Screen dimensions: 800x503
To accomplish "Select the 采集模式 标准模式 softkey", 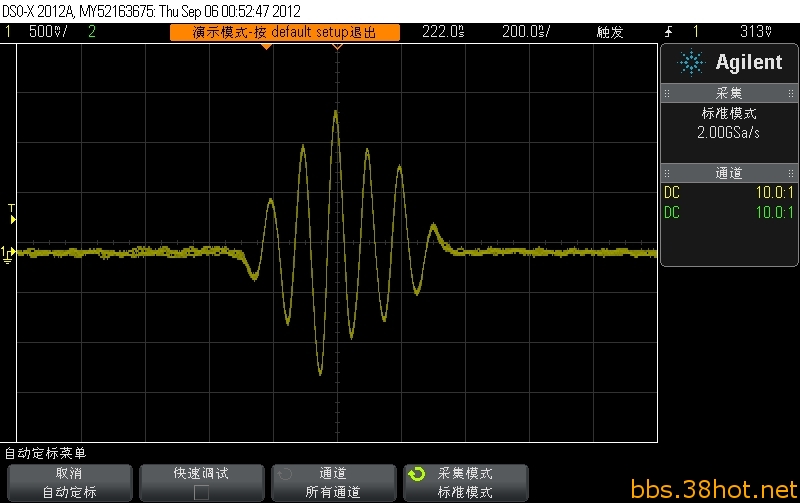I will coord(465,483).
